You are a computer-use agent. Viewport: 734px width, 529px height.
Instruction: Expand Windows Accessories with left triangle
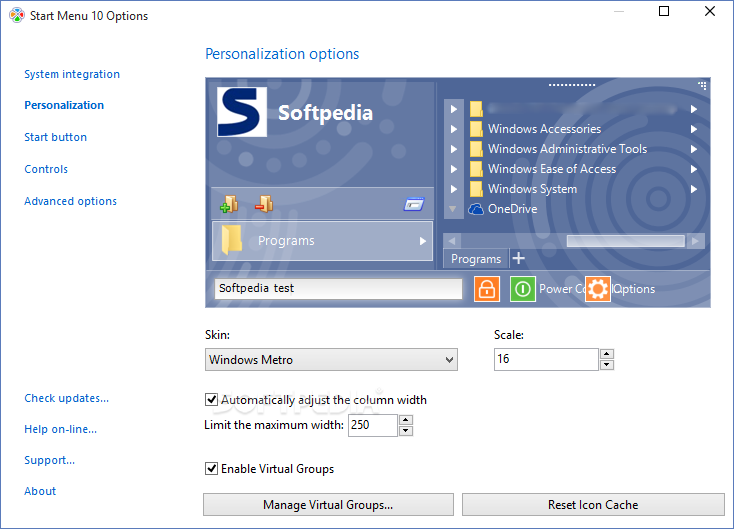454,129
